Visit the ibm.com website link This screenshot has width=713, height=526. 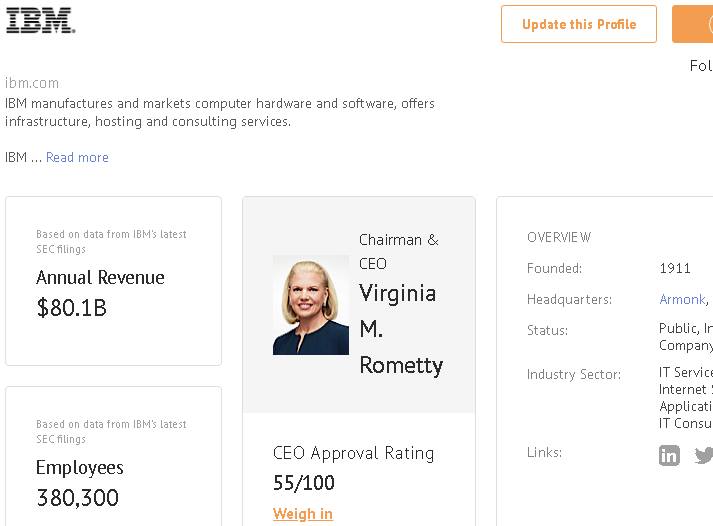pos(32,83)
